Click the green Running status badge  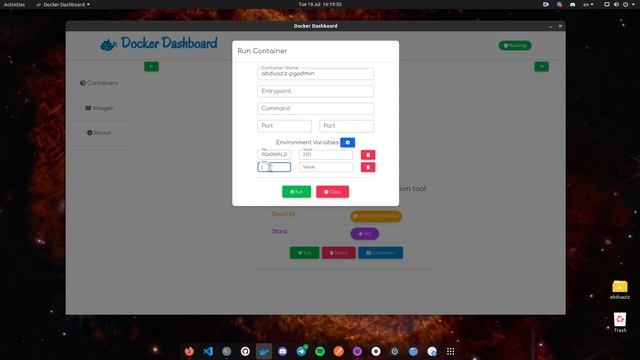pos(515,45)
